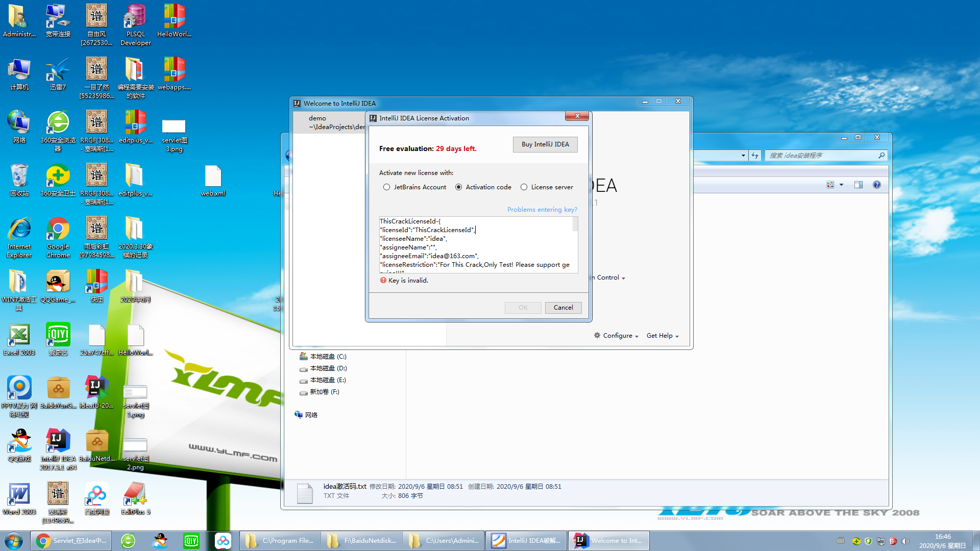Switch to the IntelliJ IDEA破解 taskbar item
This screenshot has width=980, height=551.
(x=526, y=541)
